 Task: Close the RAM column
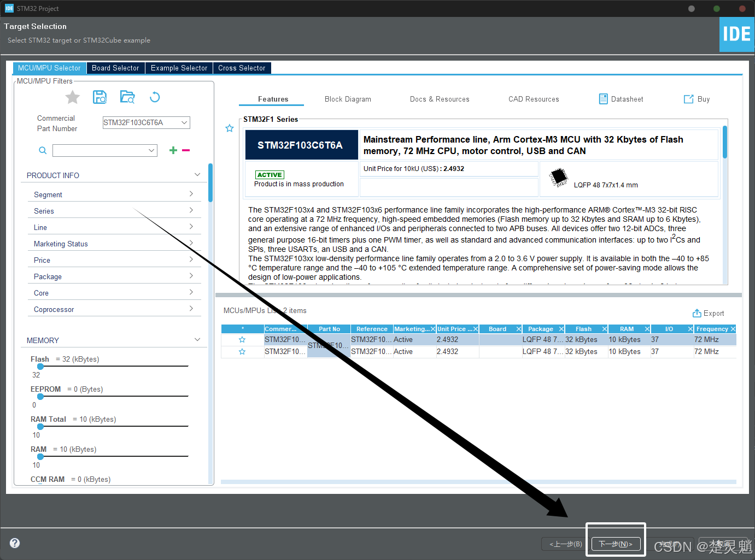[647, 329]
